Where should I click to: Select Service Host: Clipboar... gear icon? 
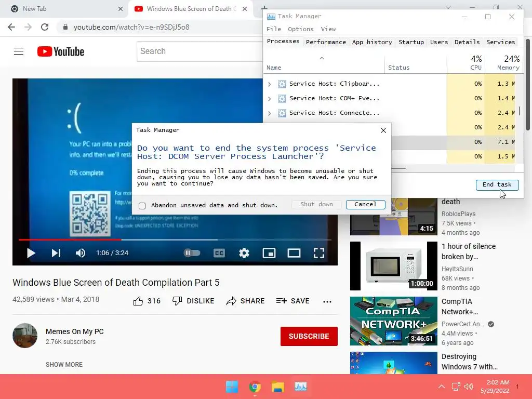click(282, 84)
